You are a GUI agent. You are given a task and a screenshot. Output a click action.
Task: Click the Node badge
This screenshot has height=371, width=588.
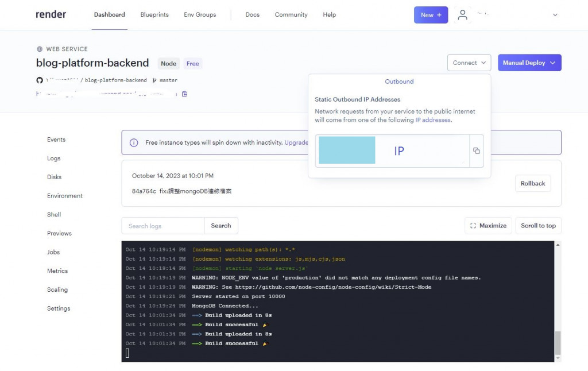click(168, 64)
